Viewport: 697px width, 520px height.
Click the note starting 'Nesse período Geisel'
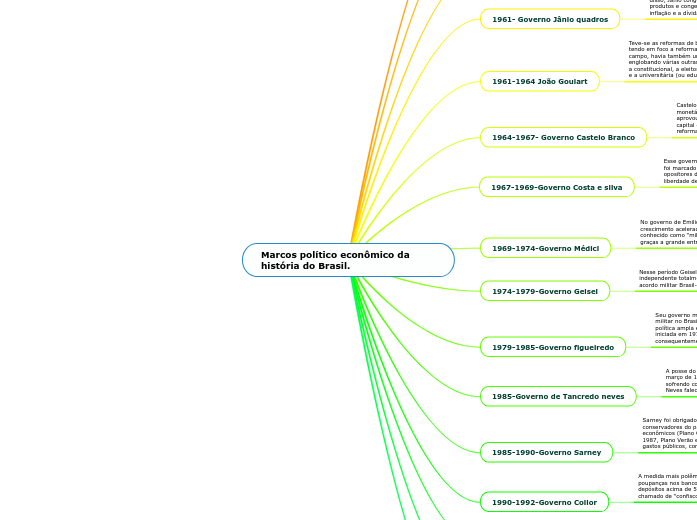coord(667,277)
